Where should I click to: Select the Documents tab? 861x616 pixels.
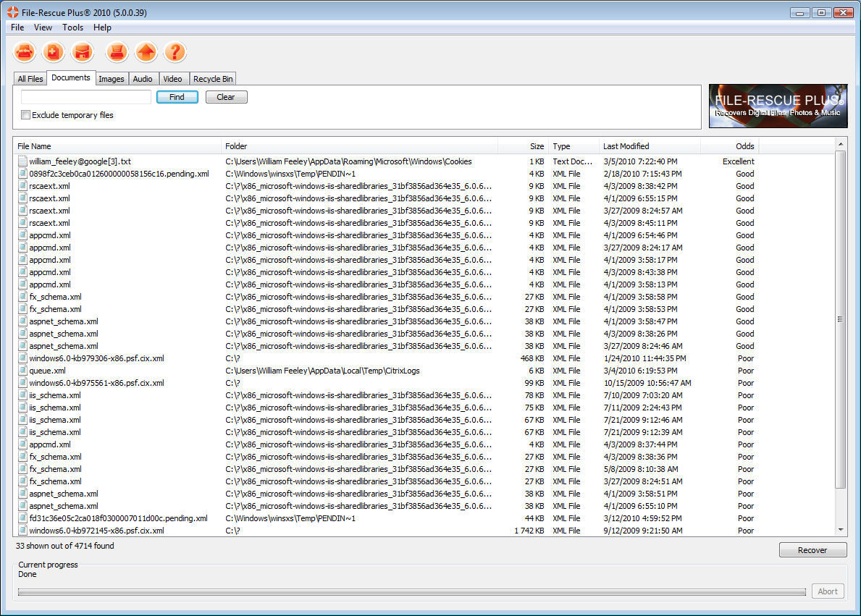71,78
